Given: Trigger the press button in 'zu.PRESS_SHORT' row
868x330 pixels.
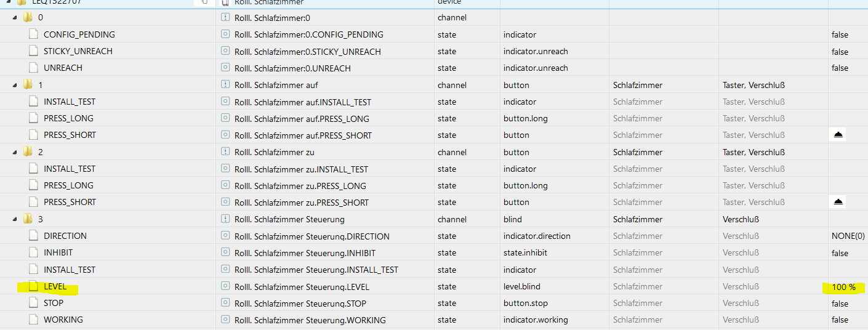Looking at the screenshot, I should click(838, 202).
